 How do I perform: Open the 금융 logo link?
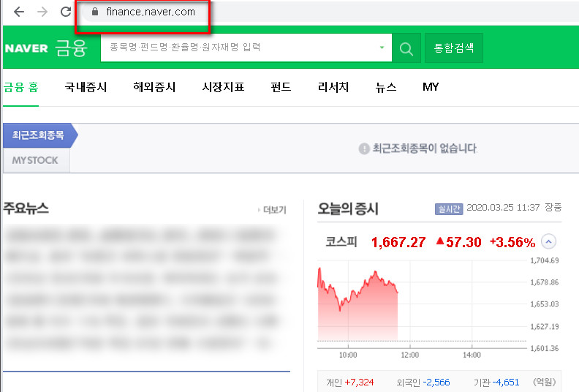71,48
